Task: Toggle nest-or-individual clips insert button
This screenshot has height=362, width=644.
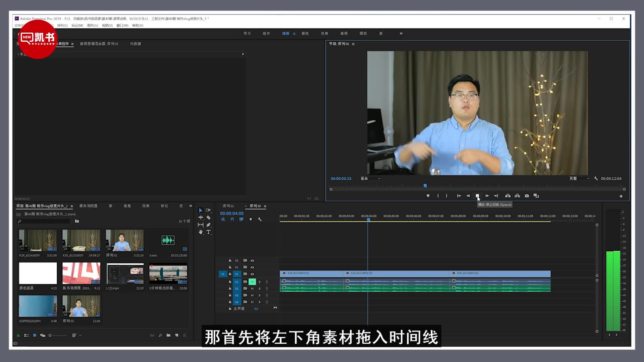Action: [223, 219]
